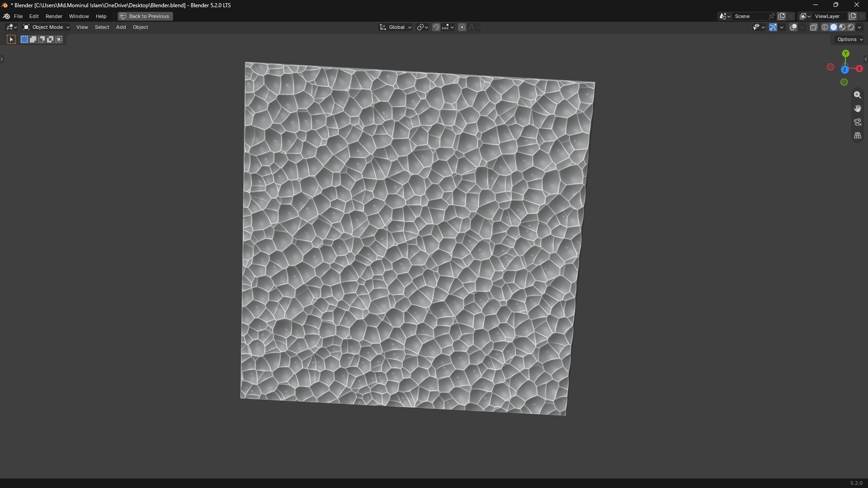Switch to Material Preview shading
This screenshot has height=488, width=868.
tap(842, 27)
